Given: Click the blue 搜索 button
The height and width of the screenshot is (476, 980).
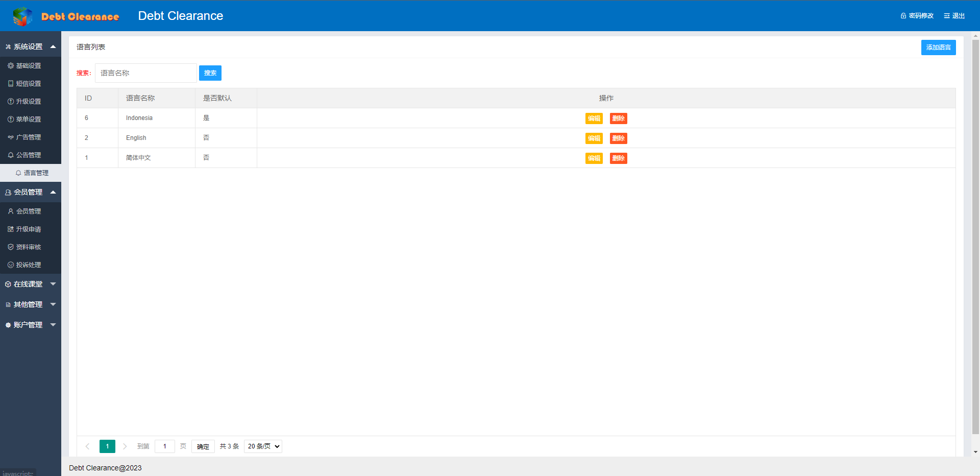Looking at the screenshot, I should (210, 73).
